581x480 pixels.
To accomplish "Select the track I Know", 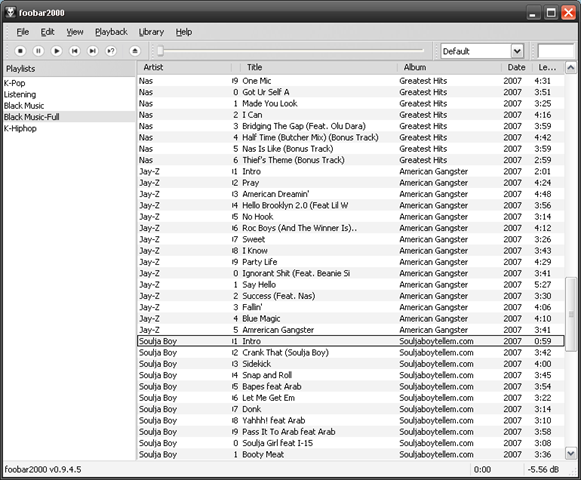I will [351, 251].
